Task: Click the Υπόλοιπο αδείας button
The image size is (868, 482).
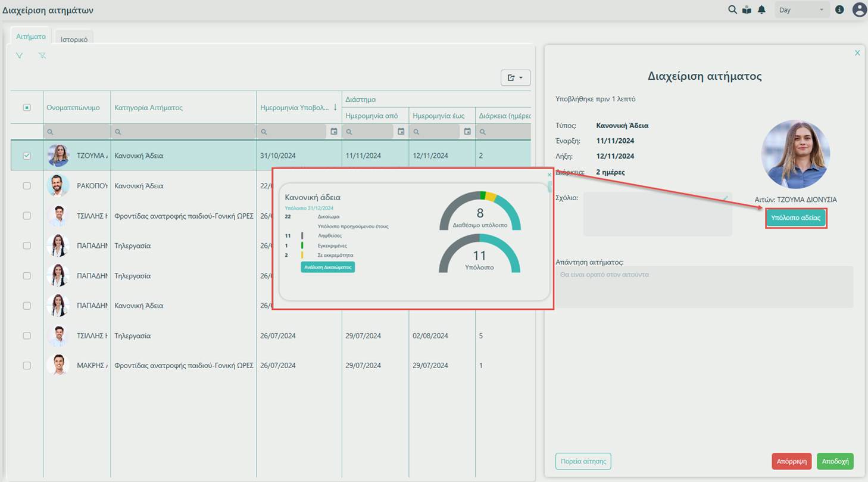Action: pos(795,218)
